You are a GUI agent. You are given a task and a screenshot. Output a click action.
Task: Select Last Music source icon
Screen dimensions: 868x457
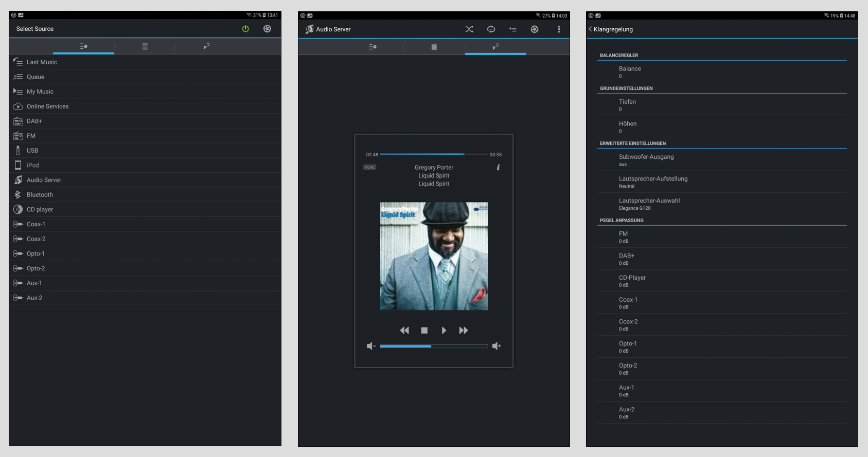pos(18,62)
